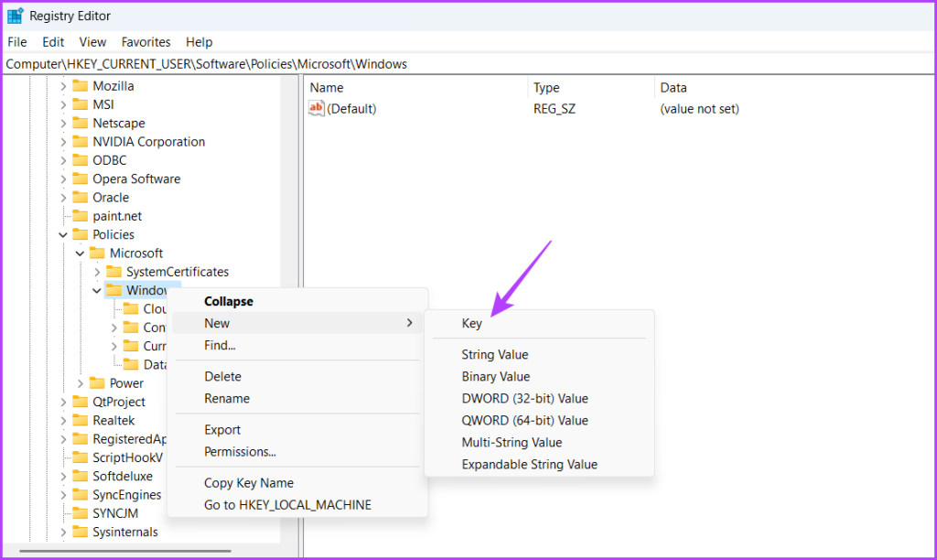Select Key in the New submenu

[x=539, y=323]
